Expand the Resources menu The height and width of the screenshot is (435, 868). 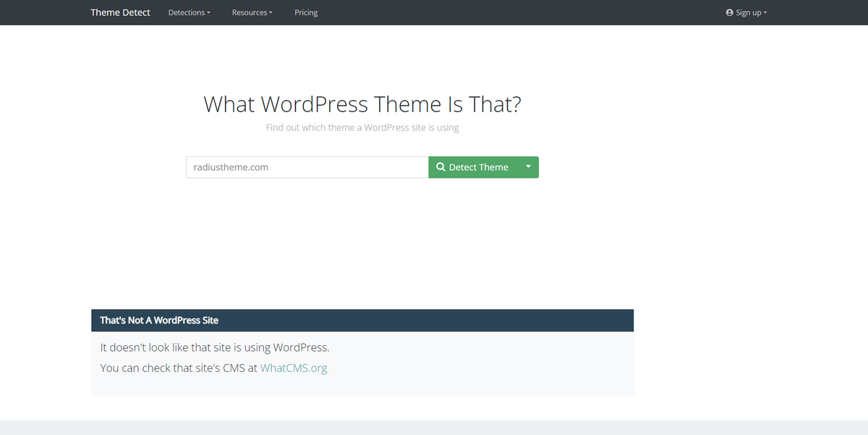click(x=252, y=12)
